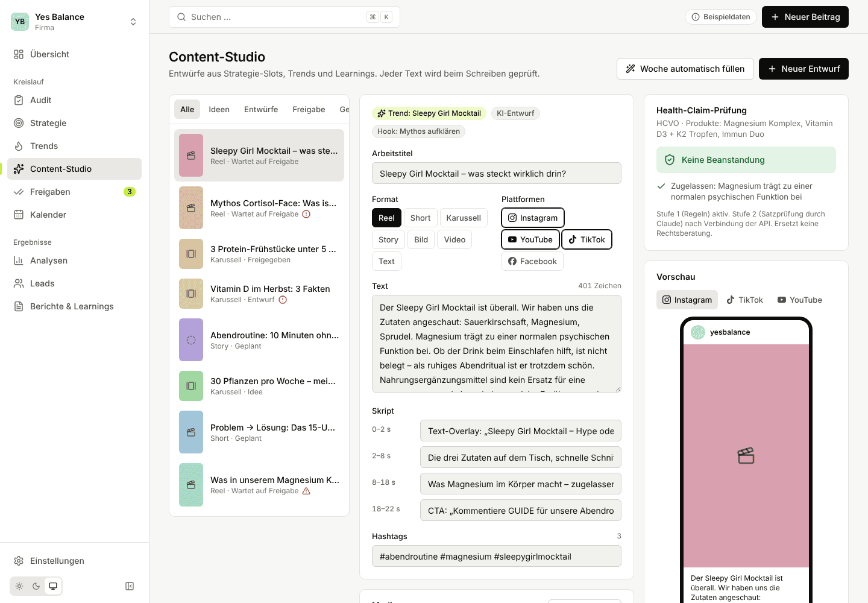Toggle the Instagram platform chip
The width and height of the screenshot is (868, 603).
pyautogui.click(x=533, y=218)
